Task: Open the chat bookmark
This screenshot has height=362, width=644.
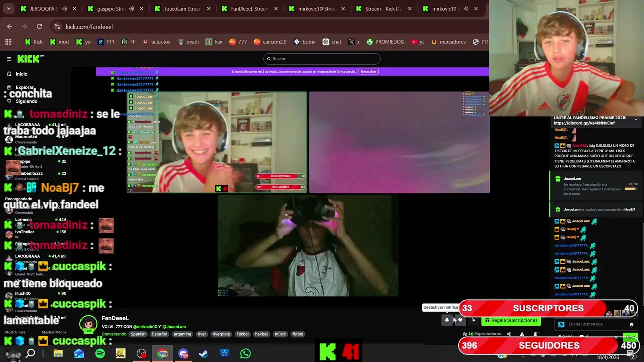Action: tap(332, 42)
